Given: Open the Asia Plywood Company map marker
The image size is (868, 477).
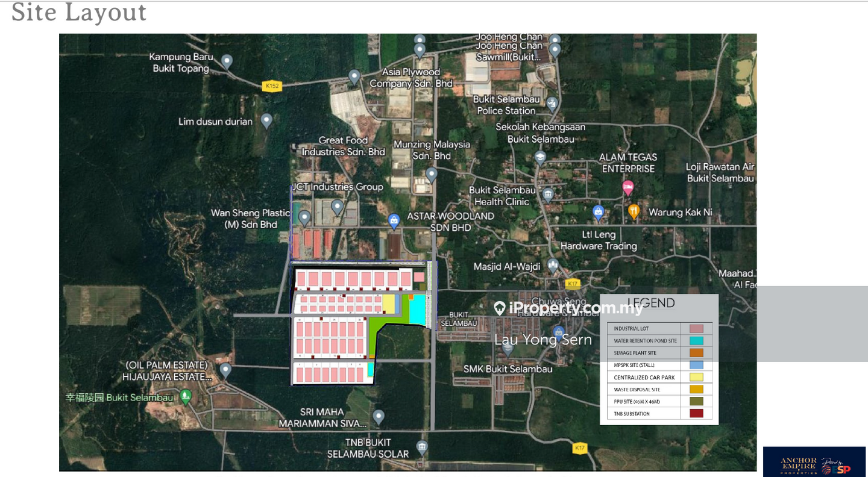Looking at the screenshot, I should pyautogui.click(x=354, y=76).
